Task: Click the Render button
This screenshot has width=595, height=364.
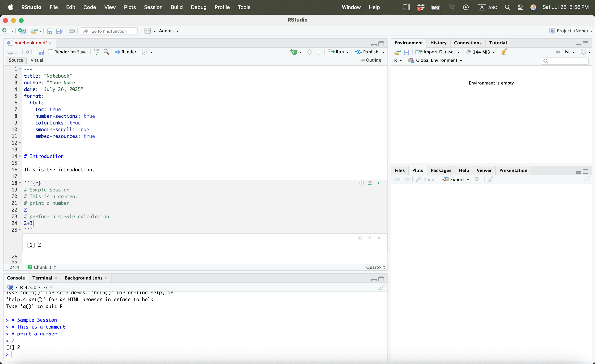Action: [x=126, y=52]
